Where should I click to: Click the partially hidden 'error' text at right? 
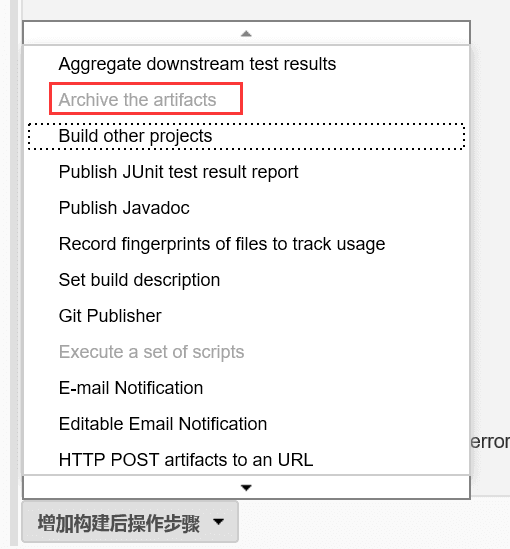click(490, 442)
